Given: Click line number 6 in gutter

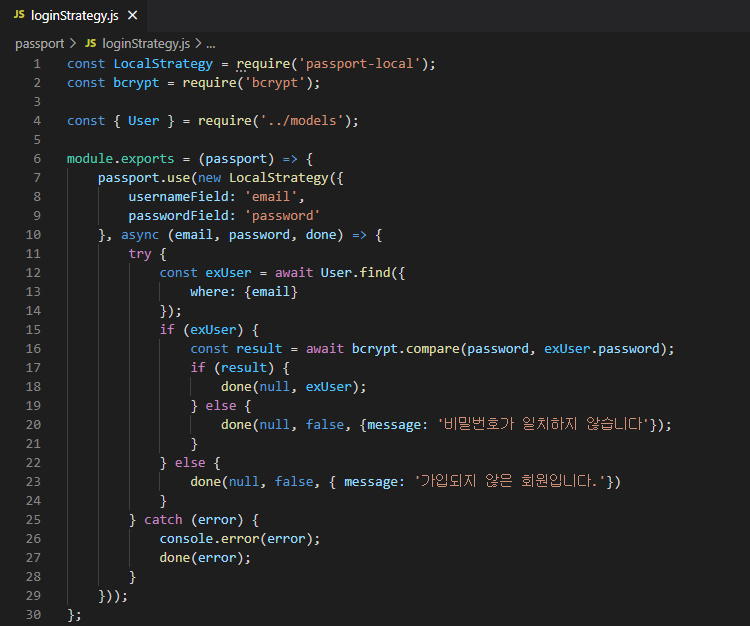Looking at the screenshot, I should click(x=37, y=159).
